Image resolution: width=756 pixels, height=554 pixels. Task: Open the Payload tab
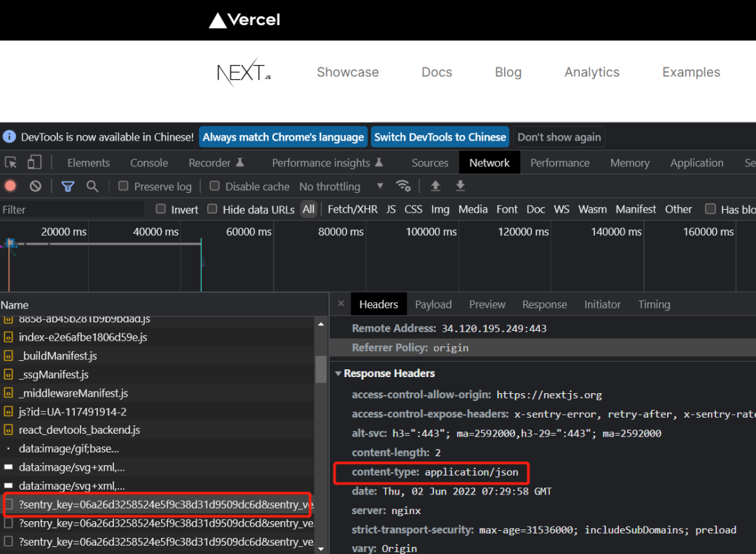(x=433, y=304)
